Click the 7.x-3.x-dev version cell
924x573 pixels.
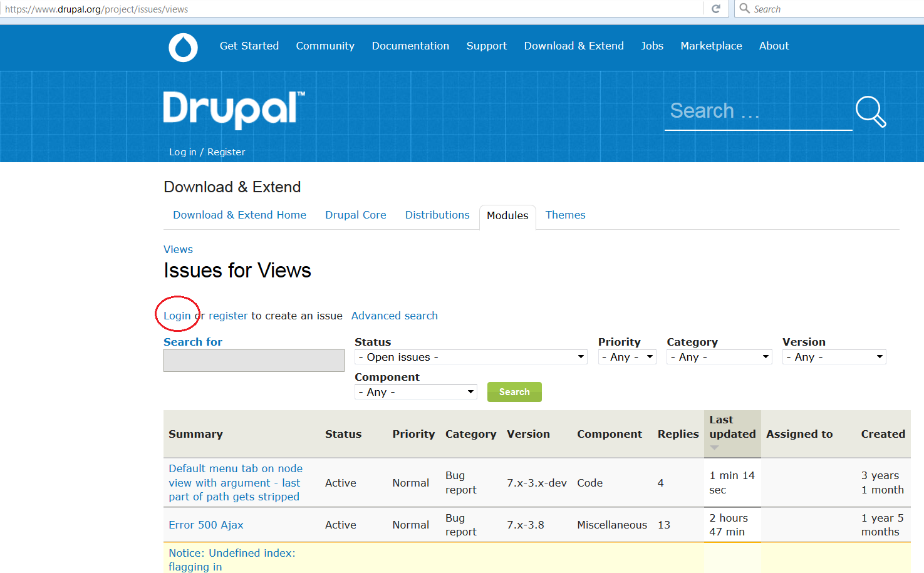pyautogui.click(x=537, y=483)
